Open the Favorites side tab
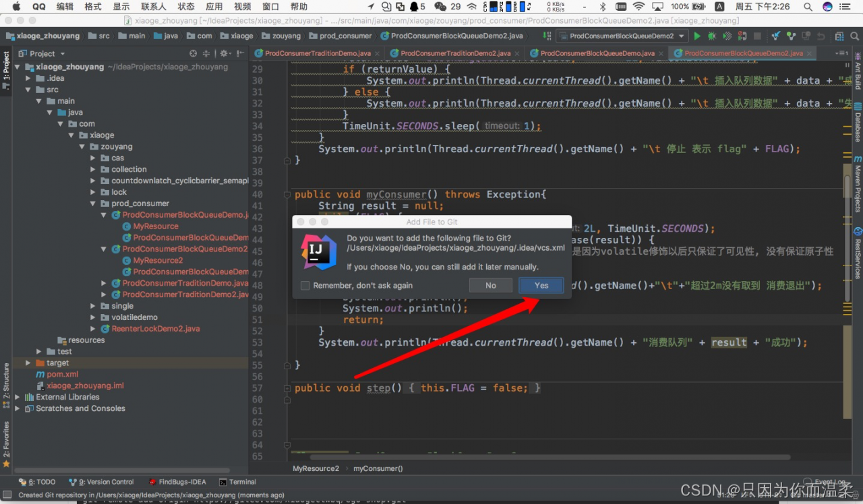863x504 pixels. (6, 444)
